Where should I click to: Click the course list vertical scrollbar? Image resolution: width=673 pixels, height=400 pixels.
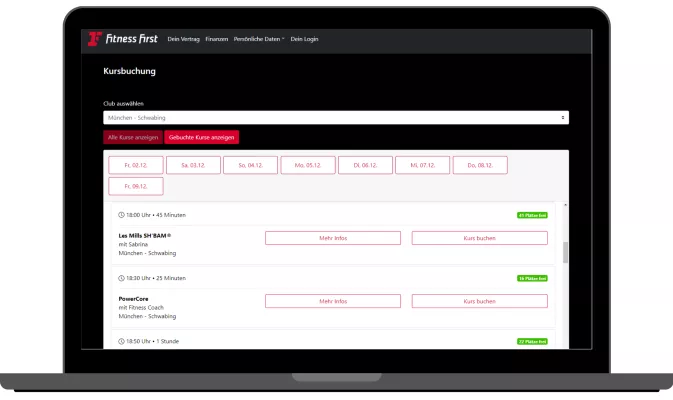click(565, 250)
